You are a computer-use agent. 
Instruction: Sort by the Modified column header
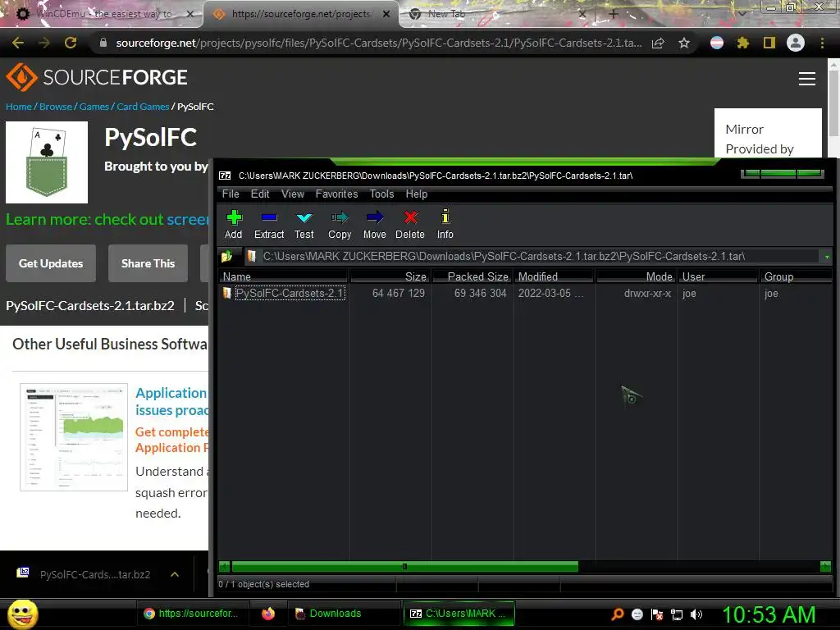click(554, 276)
